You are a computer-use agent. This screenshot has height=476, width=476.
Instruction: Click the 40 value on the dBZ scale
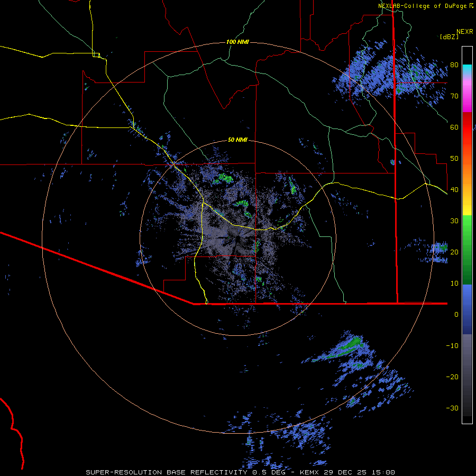pos(454,190)
